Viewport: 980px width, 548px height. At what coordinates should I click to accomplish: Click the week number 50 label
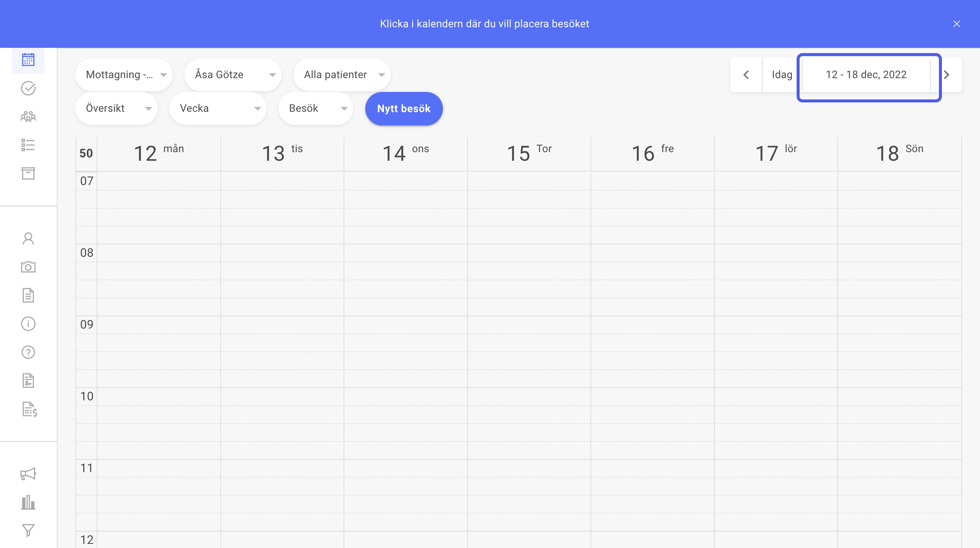(x=86, y=154)
